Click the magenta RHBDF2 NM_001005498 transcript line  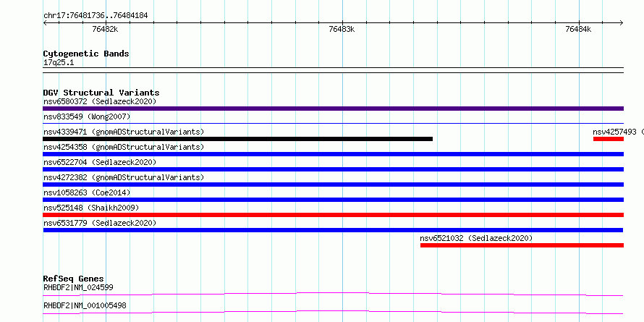pyautogui.click(x=333, y=312)
